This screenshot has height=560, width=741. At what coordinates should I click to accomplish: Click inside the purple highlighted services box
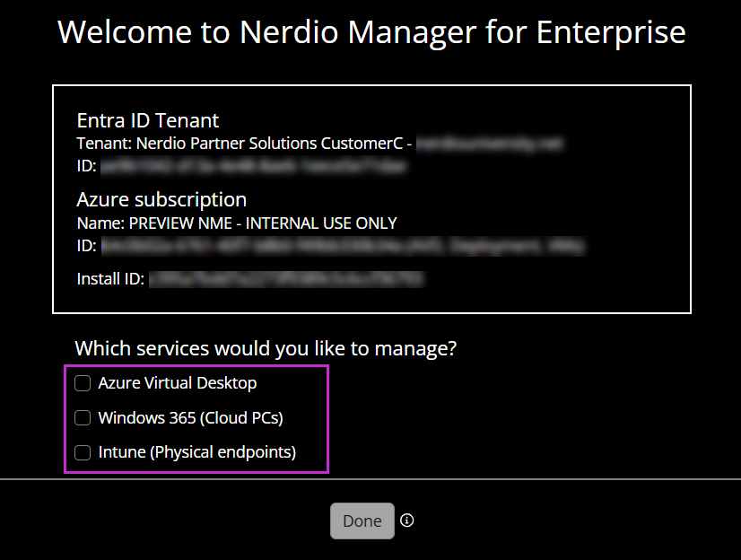tap(196, 417)
